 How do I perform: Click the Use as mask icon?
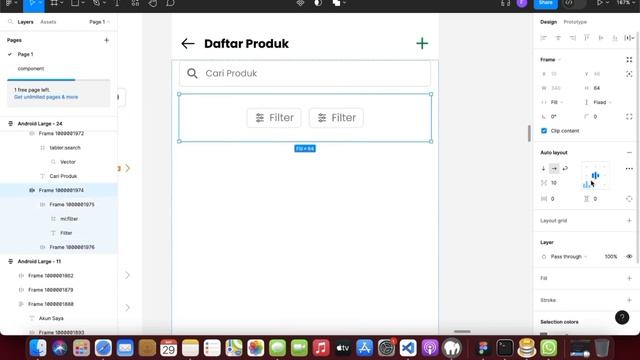point(318,3)
